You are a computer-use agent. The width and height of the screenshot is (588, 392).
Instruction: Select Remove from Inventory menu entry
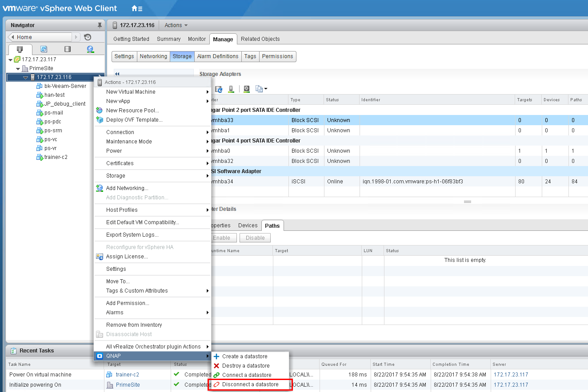tap(152, 325)
